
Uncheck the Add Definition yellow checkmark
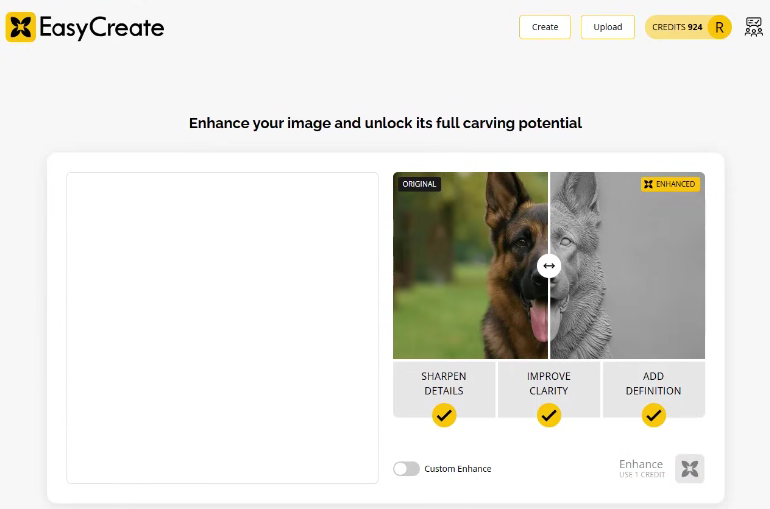coord(653,415)
